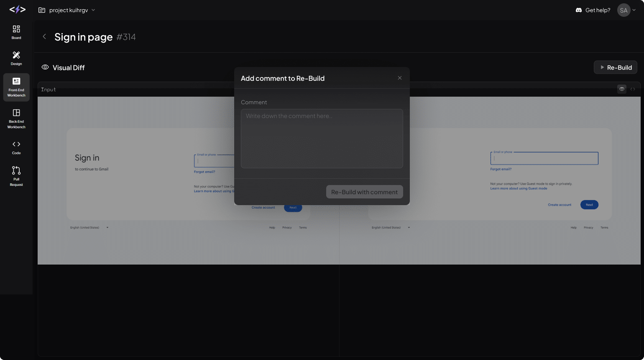Click the Email or phone field in output
This screenshot has height=360, width=644.
click(544, 159)
